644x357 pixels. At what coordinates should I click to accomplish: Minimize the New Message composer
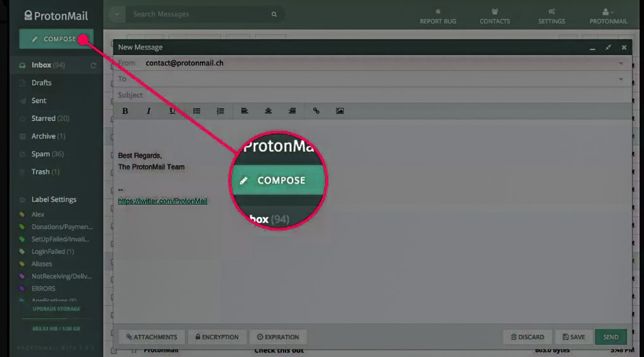(592, 48)
